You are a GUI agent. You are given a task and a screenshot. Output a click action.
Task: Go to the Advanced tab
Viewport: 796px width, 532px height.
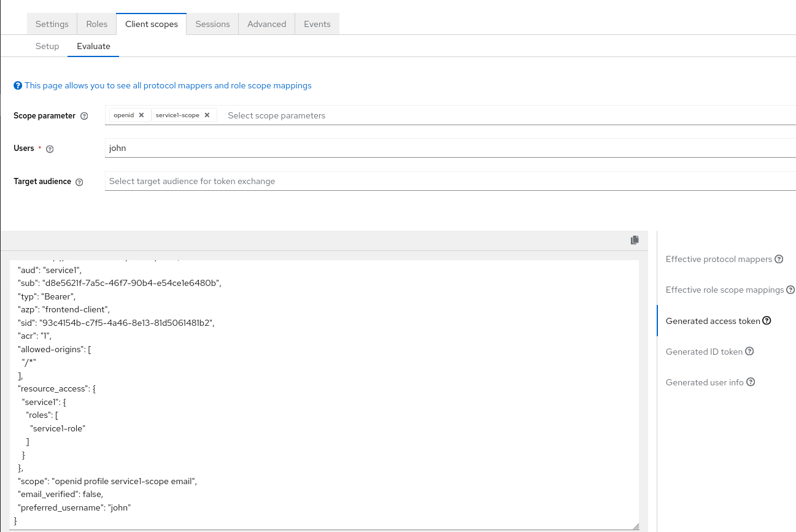point(266,24)
